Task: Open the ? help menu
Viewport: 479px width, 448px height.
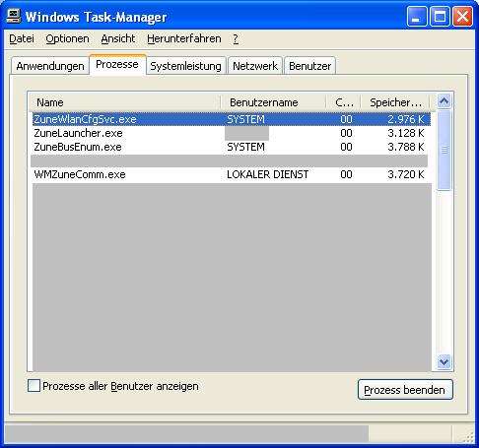Action: coord(236,38)
